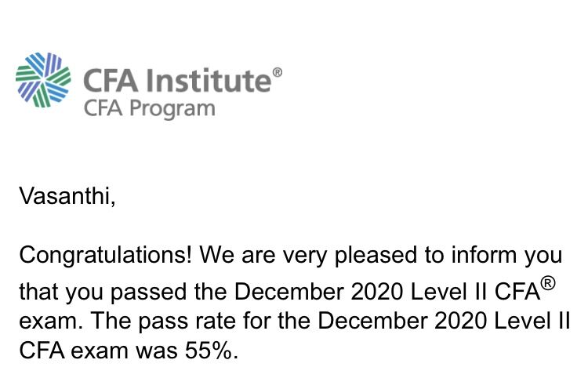Click '2020' on the line starting with 'that you'
The image size is (588, 389).
377,292
